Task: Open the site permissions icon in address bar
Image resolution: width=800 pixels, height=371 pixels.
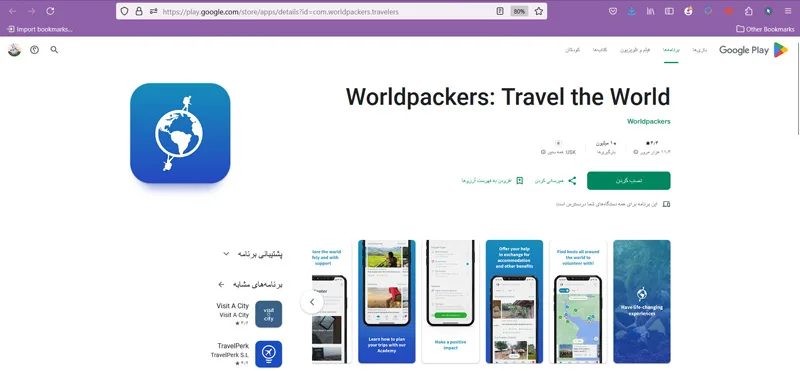Action: pos(153,11)
